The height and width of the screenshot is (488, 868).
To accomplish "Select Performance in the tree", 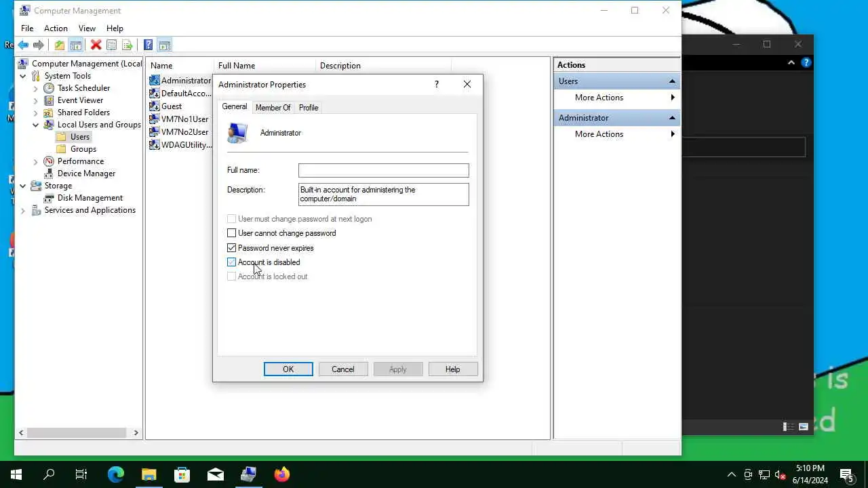I will point(81,161).
